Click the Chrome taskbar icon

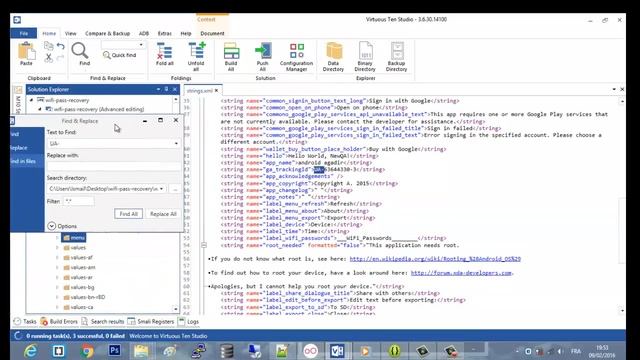87,351
